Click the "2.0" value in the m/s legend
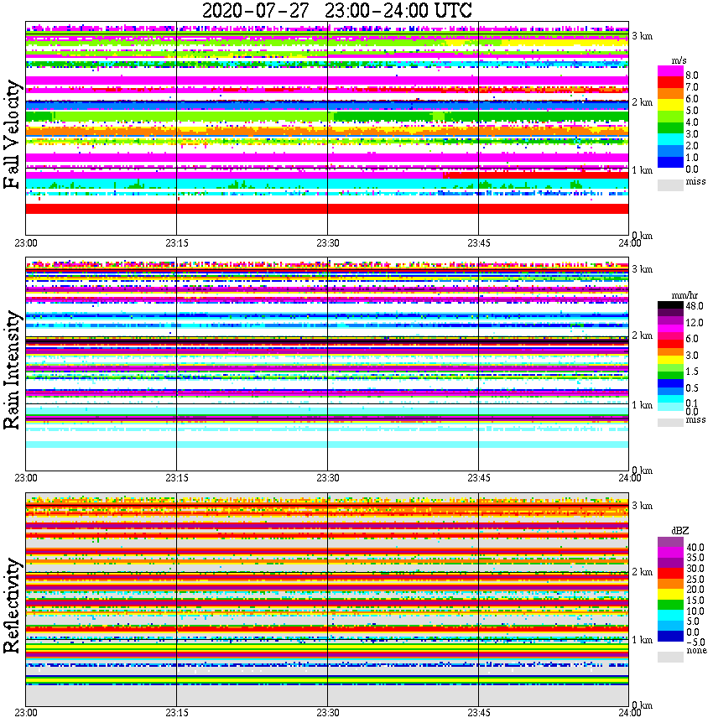The width and height of the screenshot is (713, 728). point(692,146)
